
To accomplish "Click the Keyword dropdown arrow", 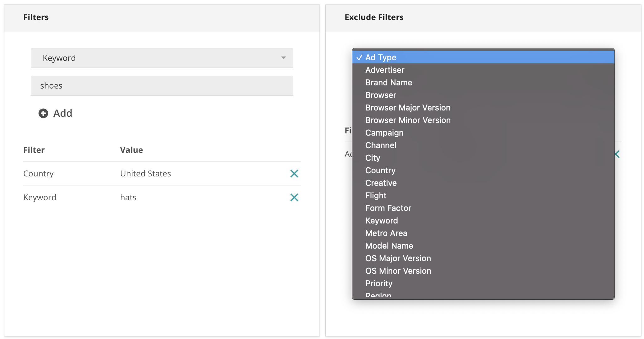I will (x=283, y=58).
